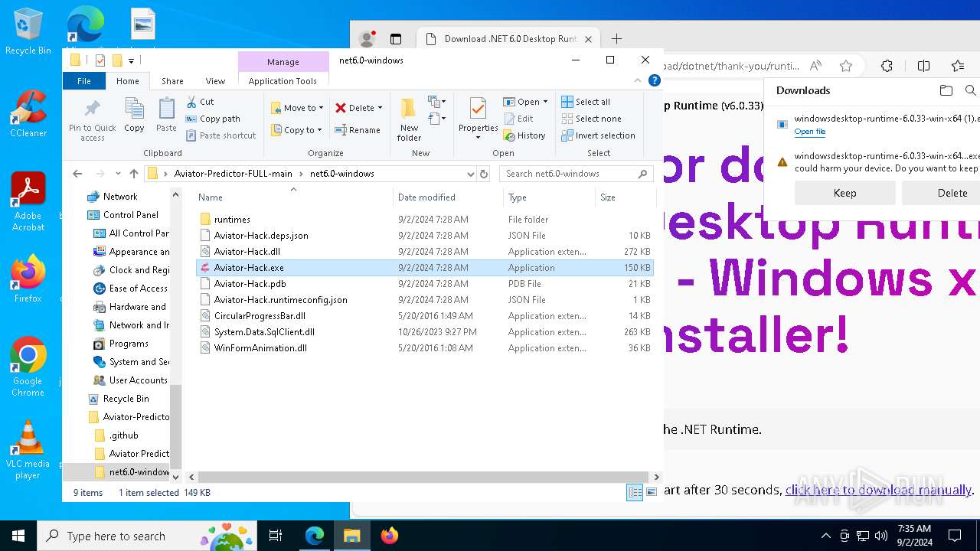Click Invert selection in the ribbon
This screenshot has height=551, width=980.
tap(598, 135)
